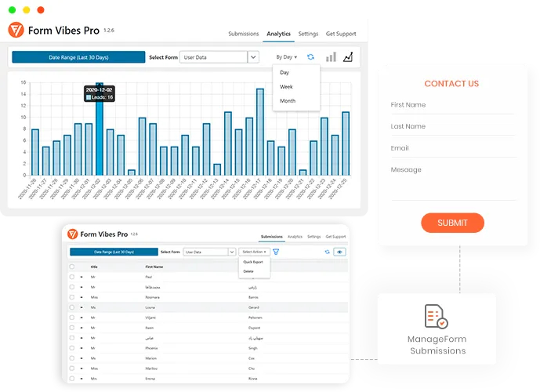
Task: Expand the User Data form selector in analytics
Action: (253, 57)
